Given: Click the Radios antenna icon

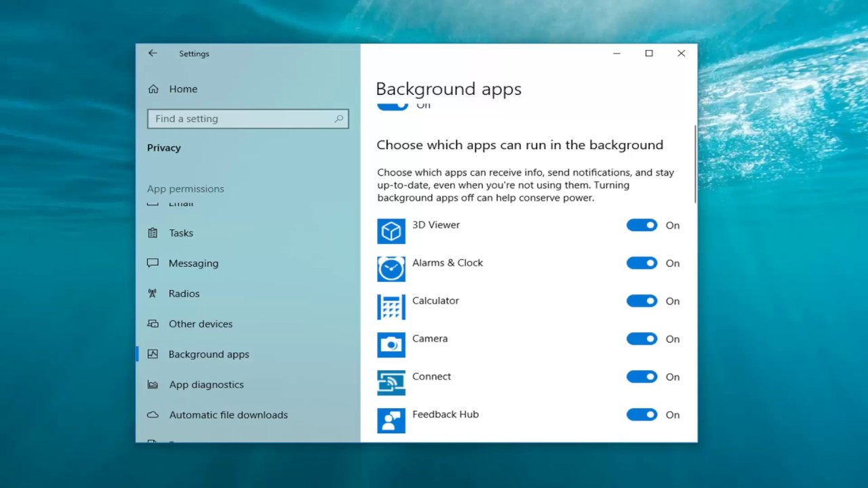Looking at the screenshot, I should (x=153, y=293).
